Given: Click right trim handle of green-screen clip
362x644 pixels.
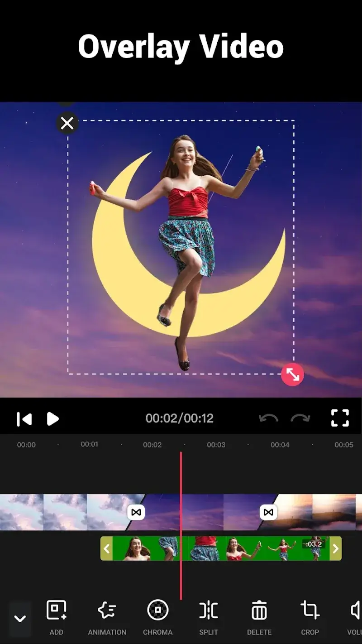Looking at the screenshot, I should 335,548.
